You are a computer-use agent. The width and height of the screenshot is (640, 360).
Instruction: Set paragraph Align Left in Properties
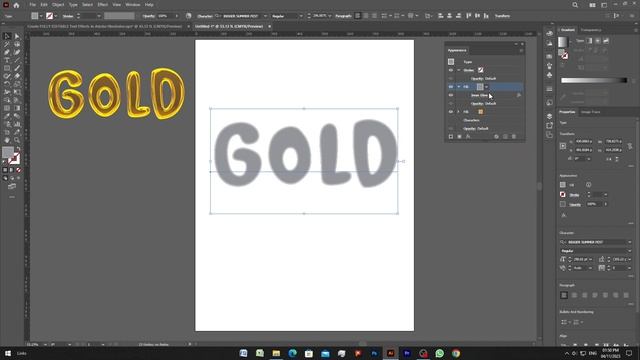click(x=564, y=295)
